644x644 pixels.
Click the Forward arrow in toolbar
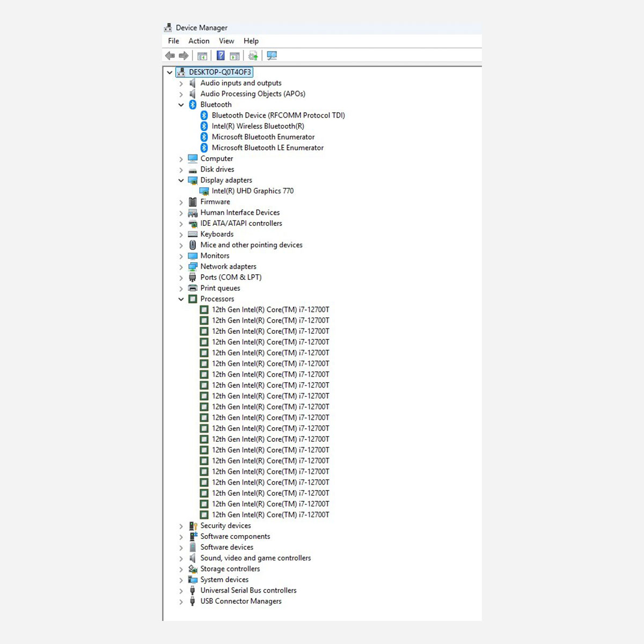tap(184, 56)
